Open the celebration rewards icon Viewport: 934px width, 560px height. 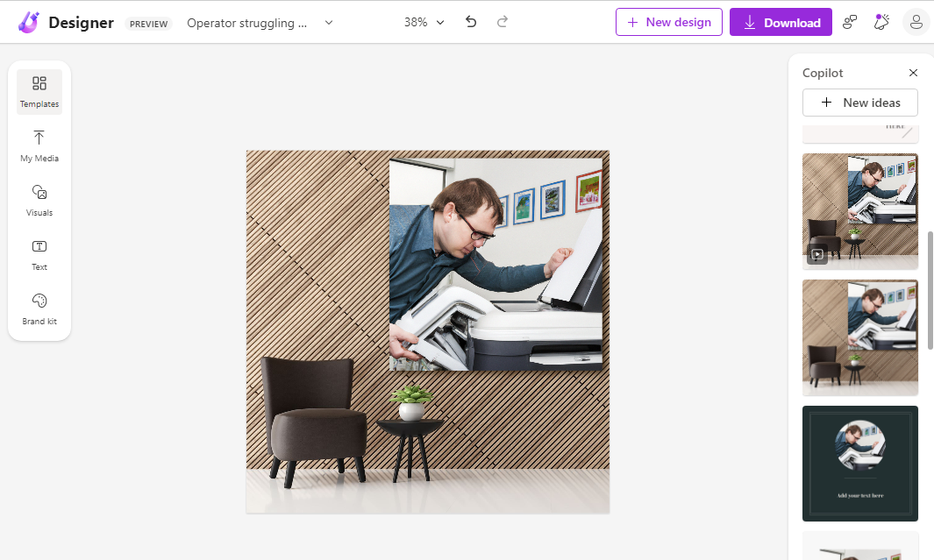tap(881, 23)
